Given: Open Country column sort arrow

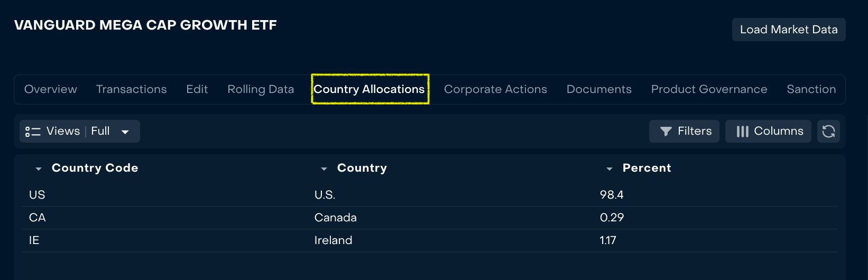Looking at the screenshot, I should coord(324,169).
